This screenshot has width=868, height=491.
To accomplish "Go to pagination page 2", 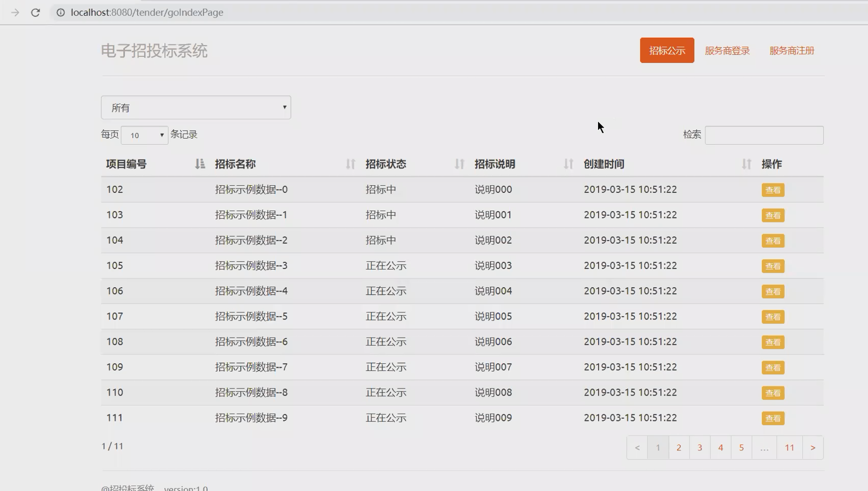I will (x=679, y=448).
